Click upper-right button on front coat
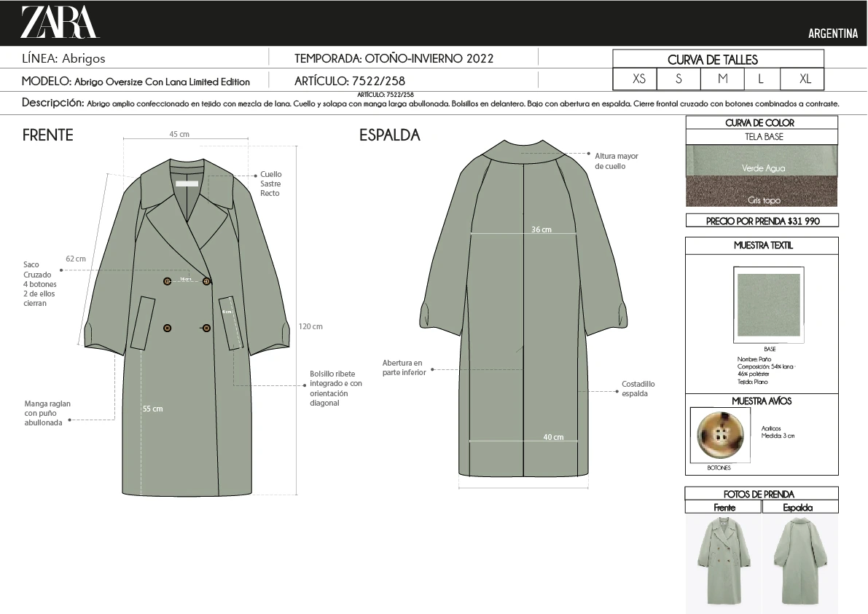 [x=206, y=282]
